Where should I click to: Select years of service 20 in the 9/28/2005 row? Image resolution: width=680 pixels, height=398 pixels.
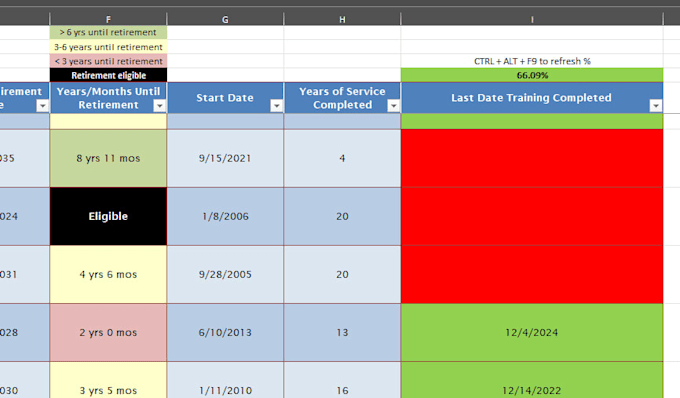point(342,274)
